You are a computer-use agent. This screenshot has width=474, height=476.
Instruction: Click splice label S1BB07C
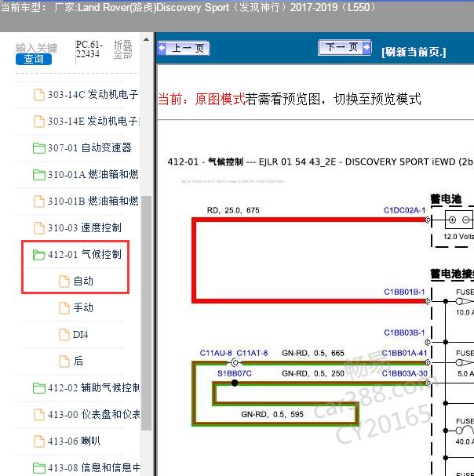tap(235, 373)
